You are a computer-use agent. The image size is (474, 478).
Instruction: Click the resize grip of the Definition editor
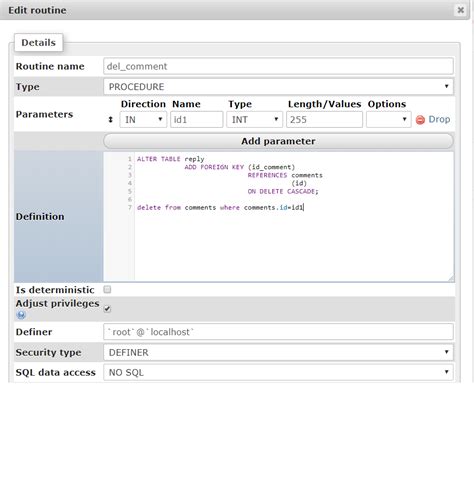[450, 278]
